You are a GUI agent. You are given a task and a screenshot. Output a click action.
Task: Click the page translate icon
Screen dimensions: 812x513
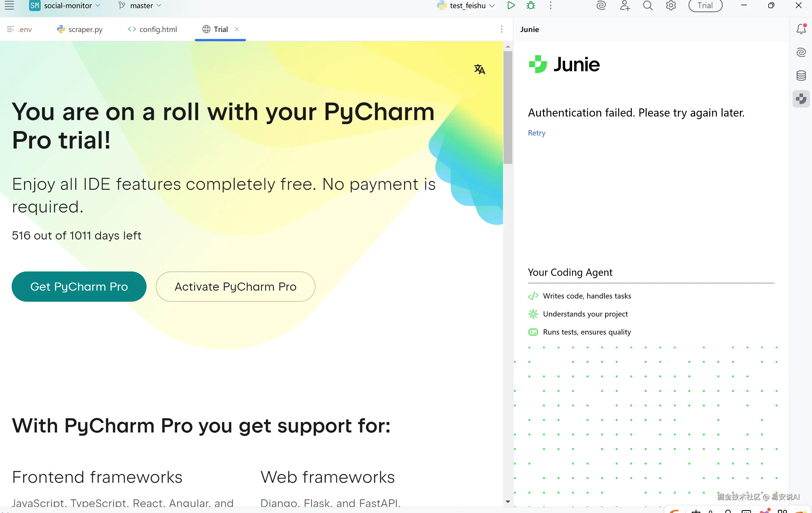(x=479, y=69)
